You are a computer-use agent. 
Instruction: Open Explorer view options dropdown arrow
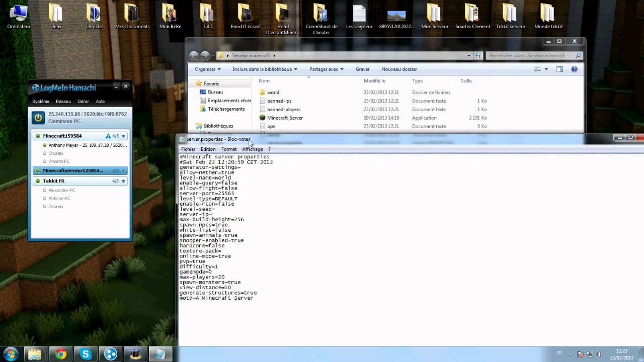pyautogui.click(x=546, y=69)
